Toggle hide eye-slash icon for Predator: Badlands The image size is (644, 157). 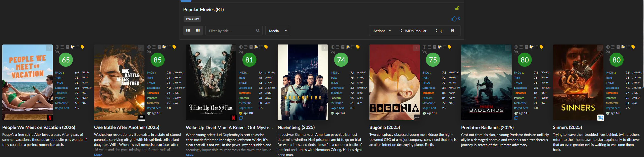coord(516,52)
